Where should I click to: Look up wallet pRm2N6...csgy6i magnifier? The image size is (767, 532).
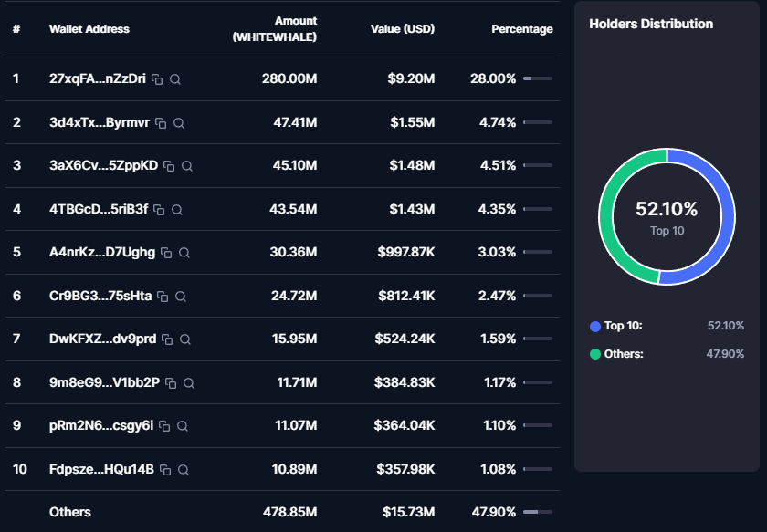[x=183, y=426]
